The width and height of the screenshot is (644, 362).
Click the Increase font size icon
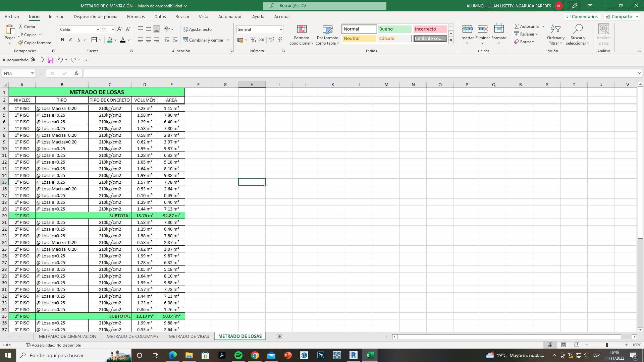(120, 29)
